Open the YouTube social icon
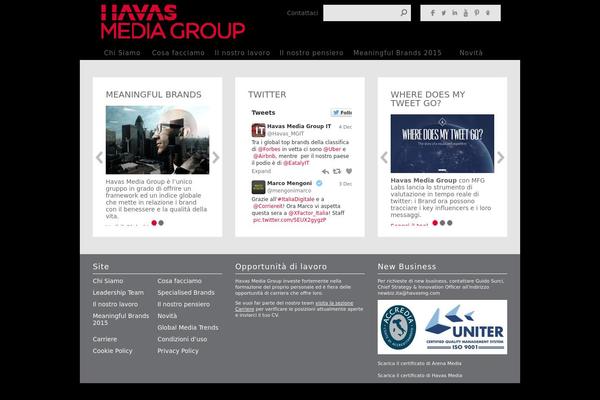 coord(466,13)
